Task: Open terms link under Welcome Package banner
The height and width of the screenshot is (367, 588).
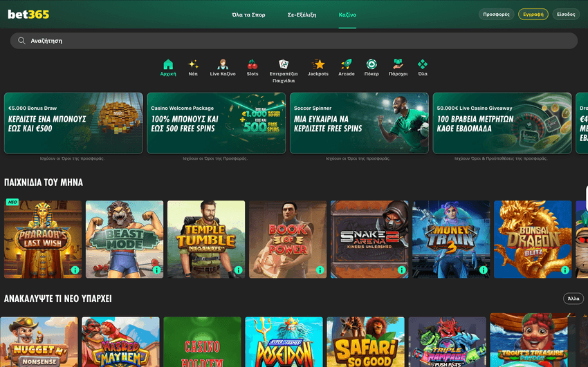Action: coord(215,158)
